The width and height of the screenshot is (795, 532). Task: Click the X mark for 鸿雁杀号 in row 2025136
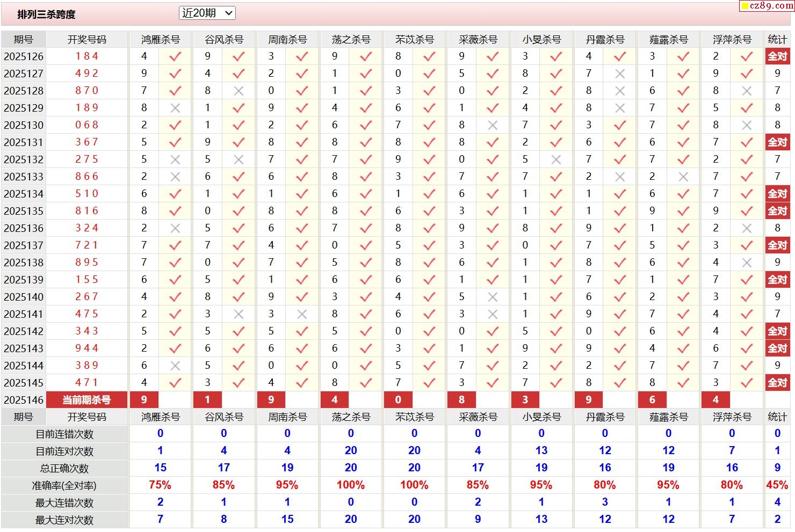pos(175,228)
